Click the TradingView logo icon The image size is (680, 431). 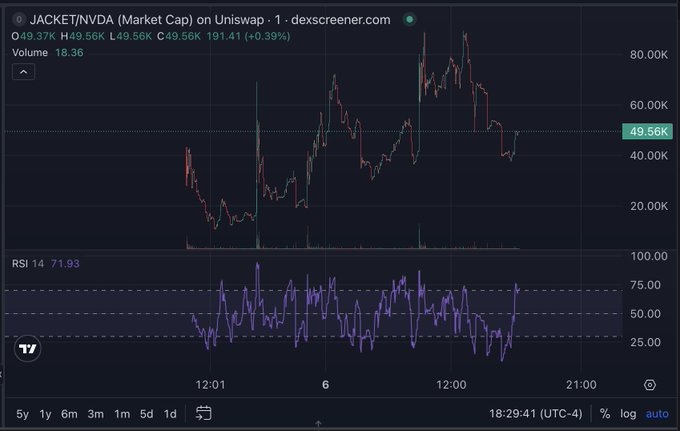27,348
